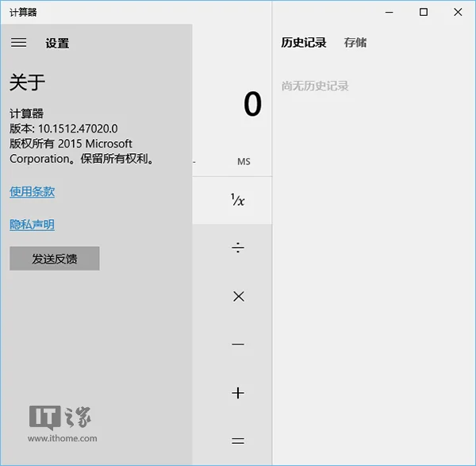This screenshot has width=476, height=466.
Task: Open the 使用条款 link
Action: 33,191
